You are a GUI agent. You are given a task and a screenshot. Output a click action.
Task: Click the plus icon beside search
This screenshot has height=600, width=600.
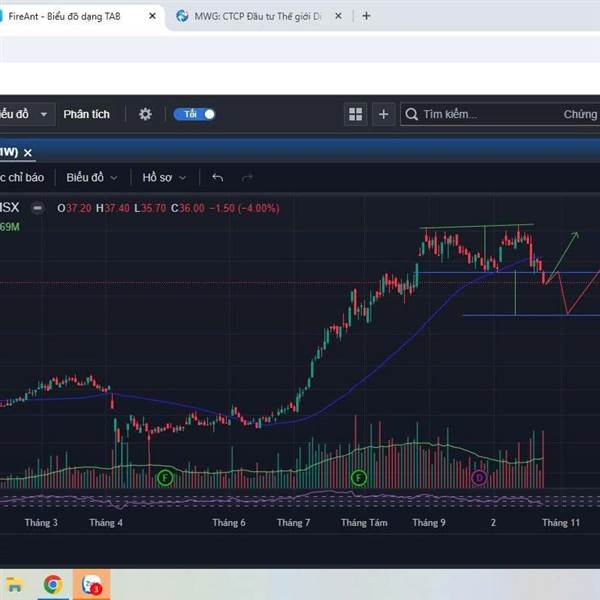(x=384, y=114)
